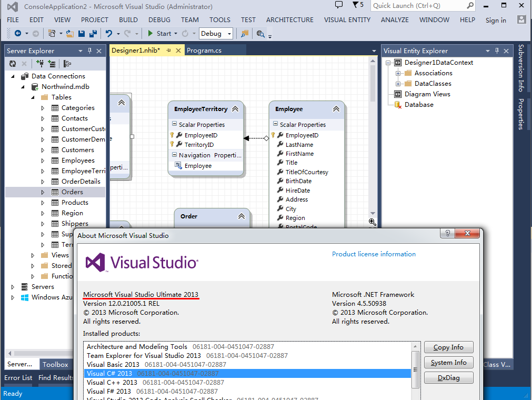The width and height of the screenshot is (532, 400).
Task: Collapse Navigation Properties section in EmployeeTerritory
Action: (x=174, y=154)
